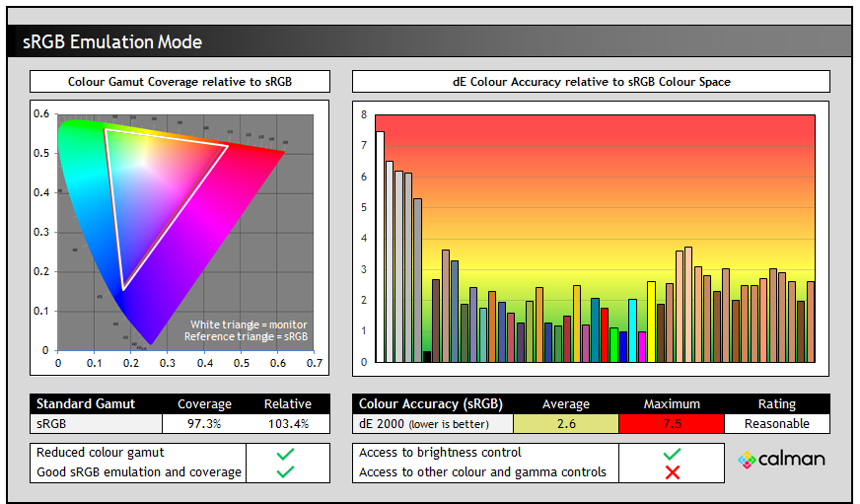Click the green checkmark for Reduced colour gamut
Image resolution: width=860 pixels, height=504 pixels.
point(286,454)
